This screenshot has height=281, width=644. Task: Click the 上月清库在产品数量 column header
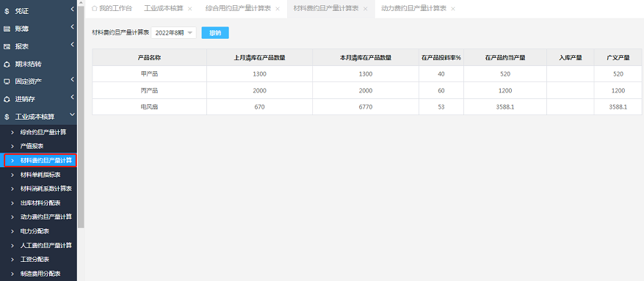pos(259,58)
